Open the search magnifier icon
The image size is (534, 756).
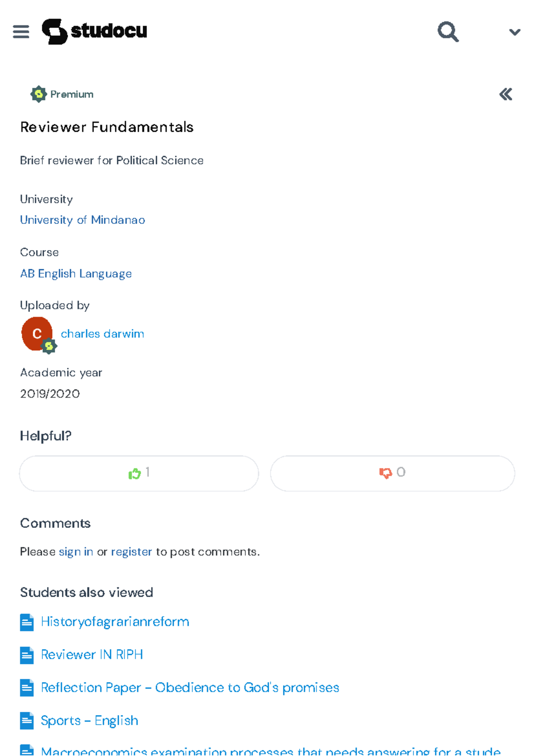(x=448, y=32)
